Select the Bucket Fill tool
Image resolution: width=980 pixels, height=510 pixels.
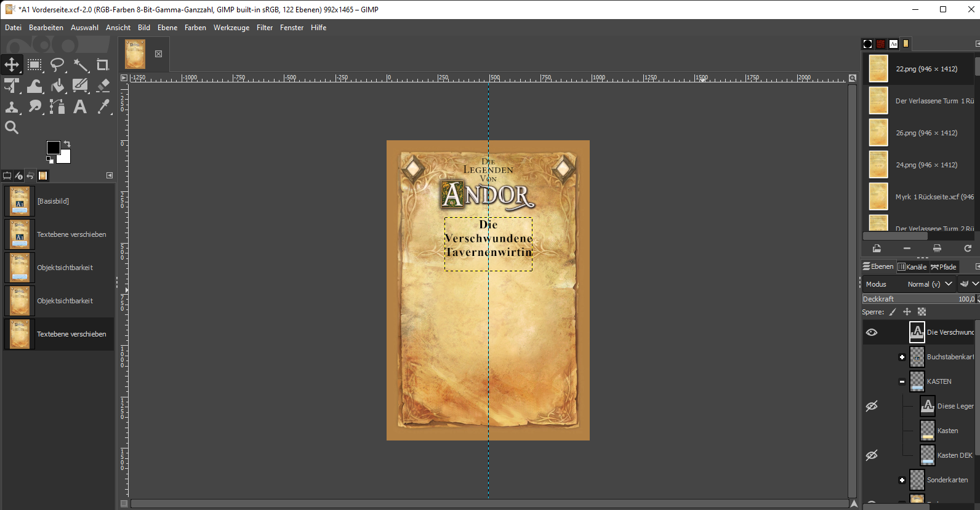click(57, 86)
